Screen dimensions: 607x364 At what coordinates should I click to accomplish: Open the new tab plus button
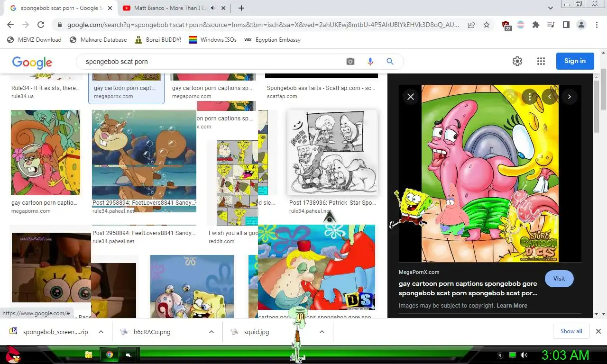coord(241,8)
